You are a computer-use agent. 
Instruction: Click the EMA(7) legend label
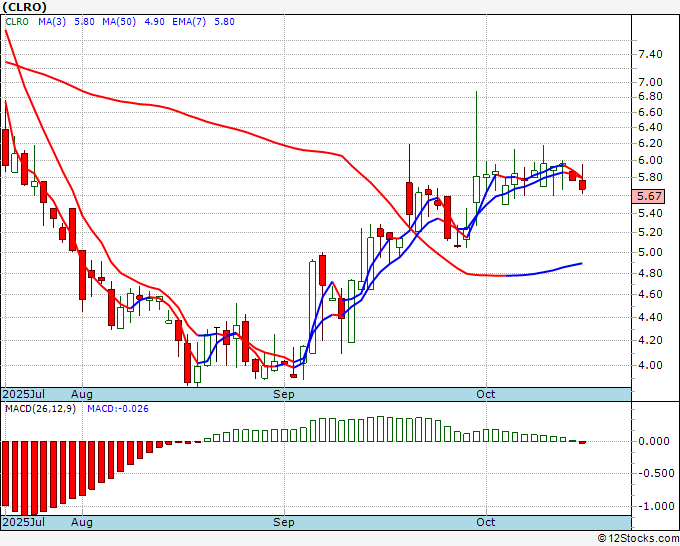[x=189, y=22]
